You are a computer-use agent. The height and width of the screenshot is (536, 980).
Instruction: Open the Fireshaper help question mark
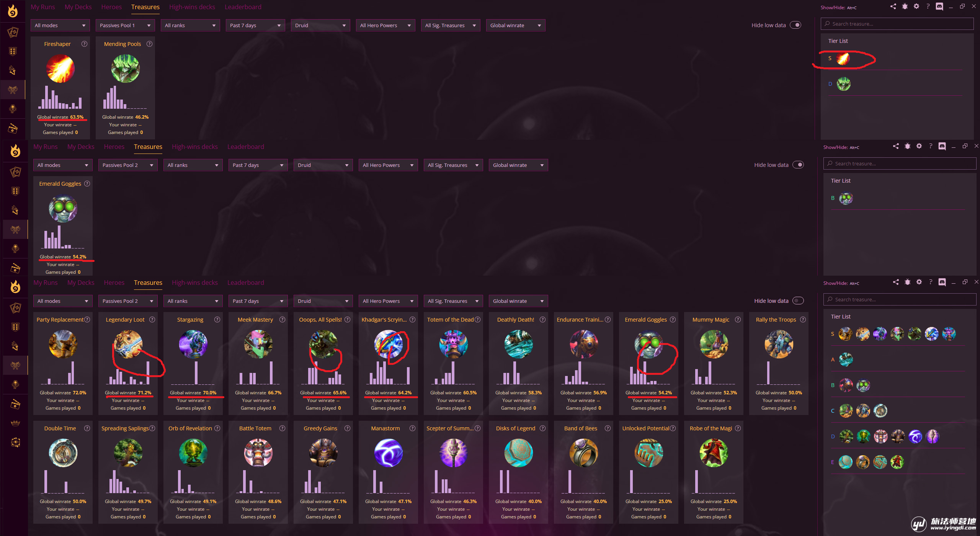pos(85,44)
